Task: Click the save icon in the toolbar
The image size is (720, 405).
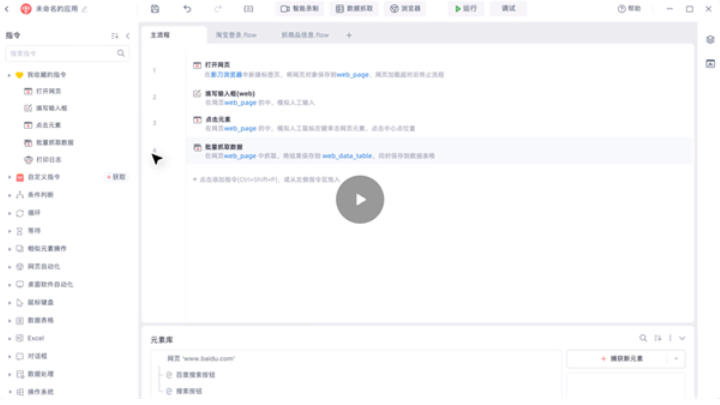Action: pyautogui.click(x=155, y=8)
